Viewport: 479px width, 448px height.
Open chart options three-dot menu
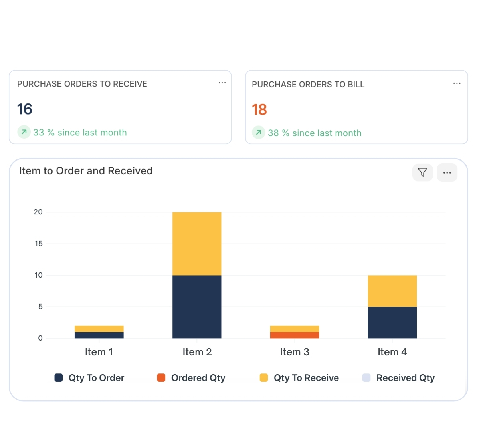(447, 172)
